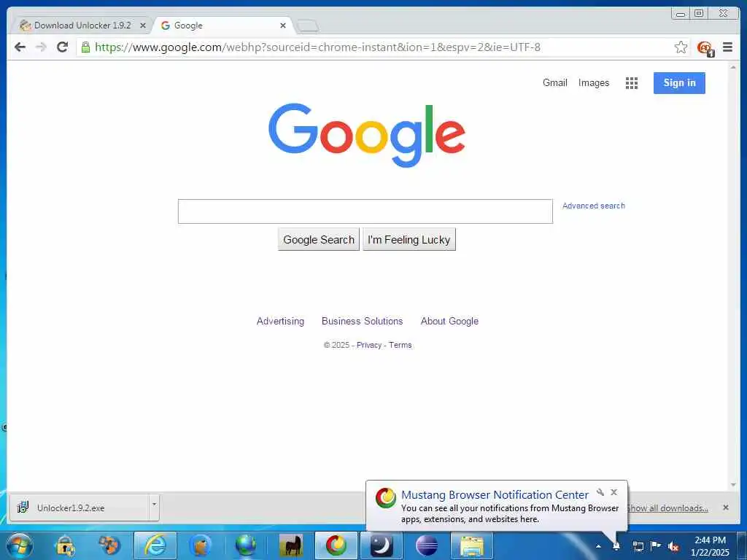
Task: Open the Eclipse sphere taskbar app
Action: coord(426,545)
